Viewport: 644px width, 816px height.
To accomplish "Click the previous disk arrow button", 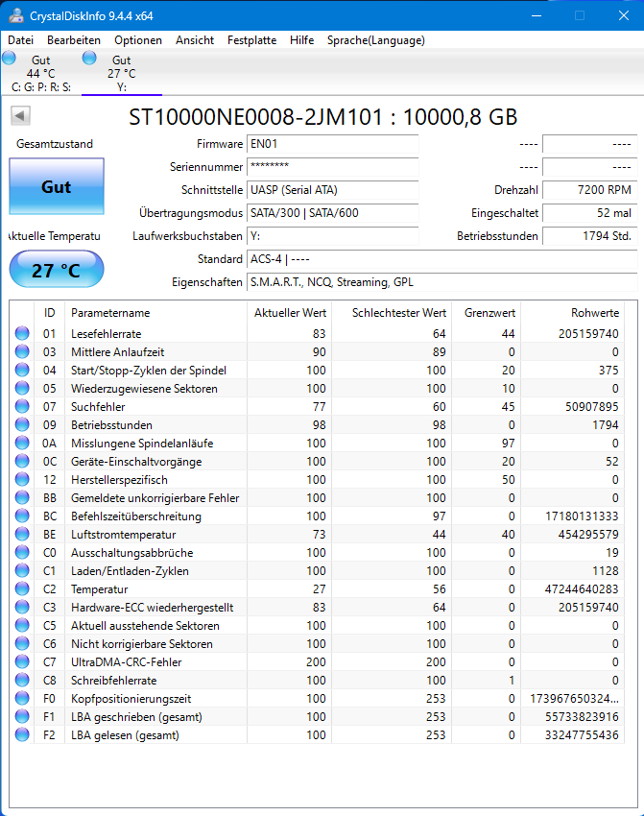I will pos(20,115).
